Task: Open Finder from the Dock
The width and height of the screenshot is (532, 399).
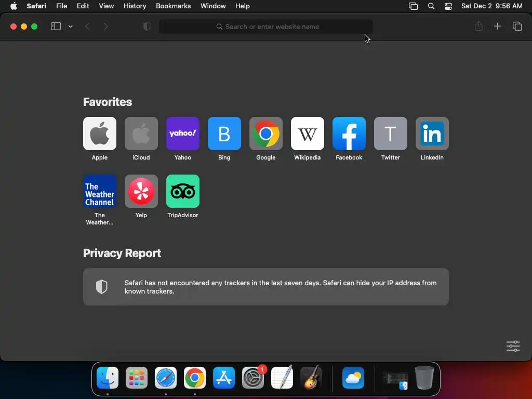Action: tap(108, 378)
